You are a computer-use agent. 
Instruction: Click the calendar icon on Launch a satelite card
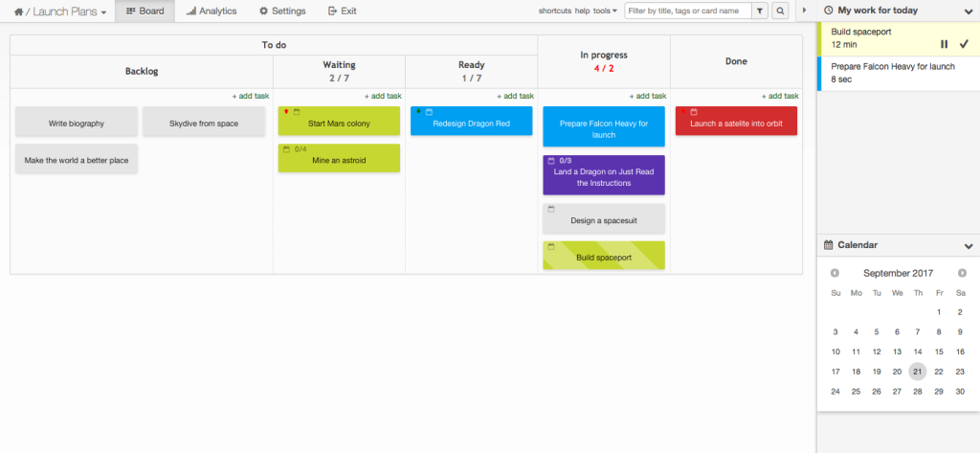click(694, 111)
